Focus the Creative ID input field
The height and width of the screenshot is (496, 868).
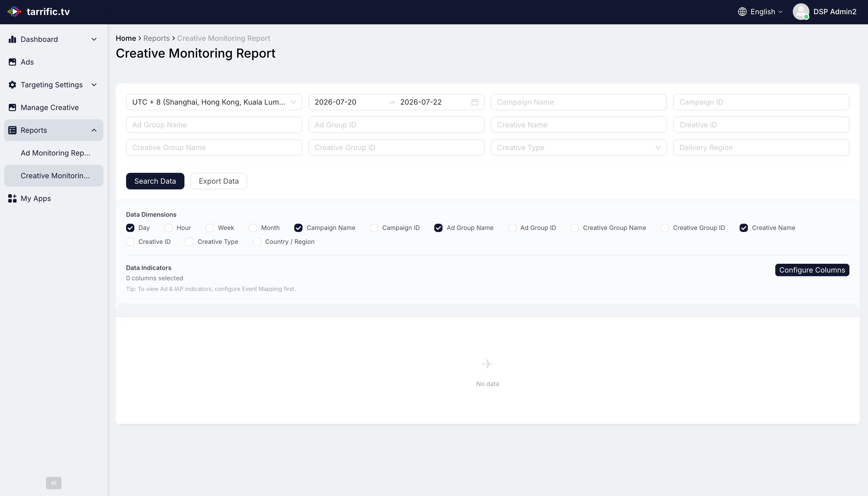pyautogui.click(x=761, y=125)
